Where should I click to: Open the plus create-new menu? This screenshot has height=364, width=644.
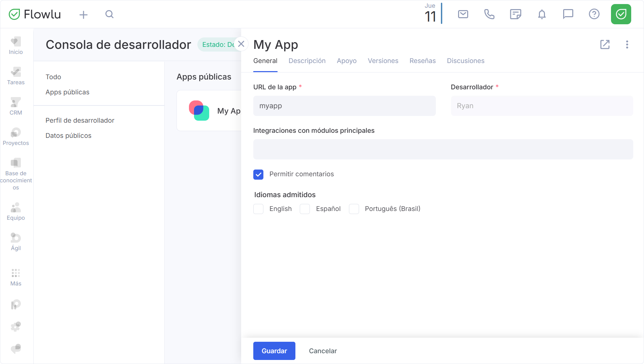(84, 14)
